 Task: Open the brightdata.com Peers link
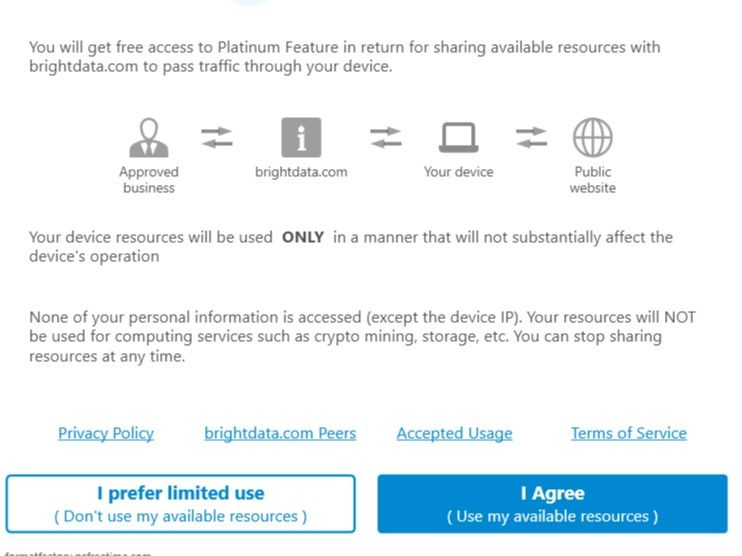(280, 433)
